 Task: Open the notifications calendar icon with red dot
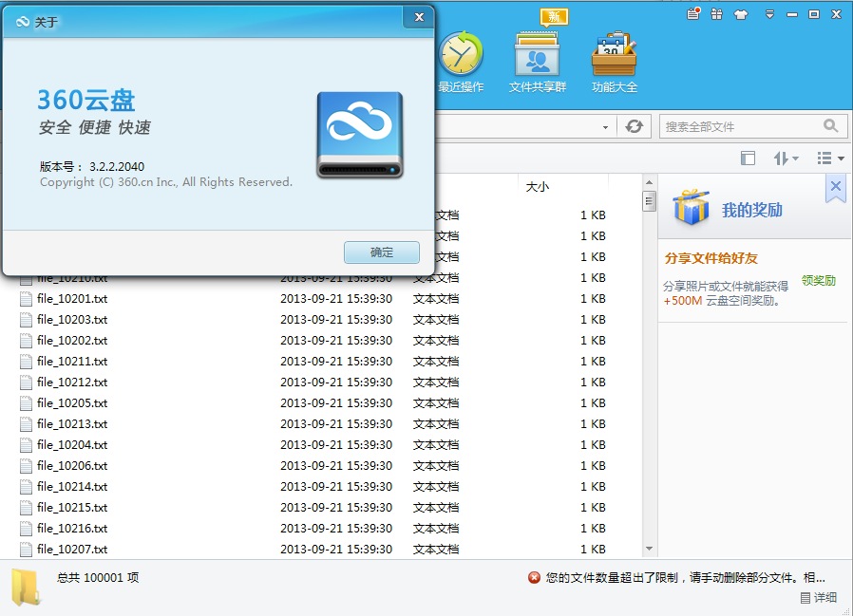(x=693, y=14)
